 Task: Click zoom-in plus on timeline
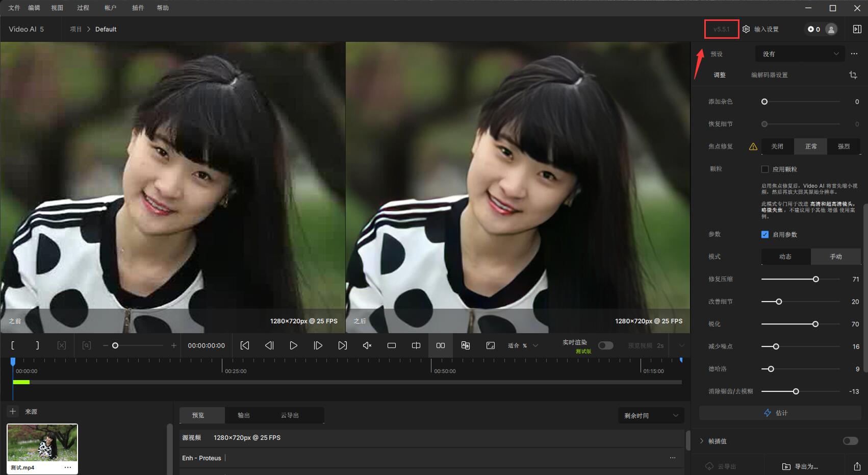click(174, 345)
